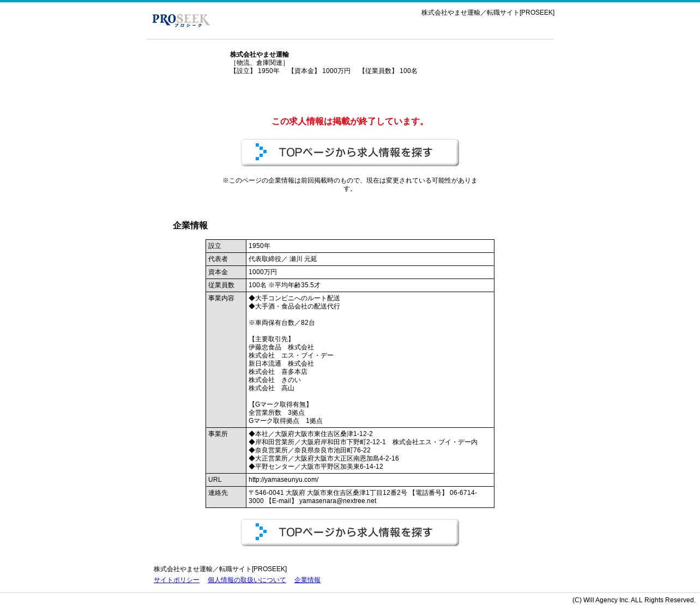Click the contact address and email cell

pyautogui.click(x=370, y=497)
